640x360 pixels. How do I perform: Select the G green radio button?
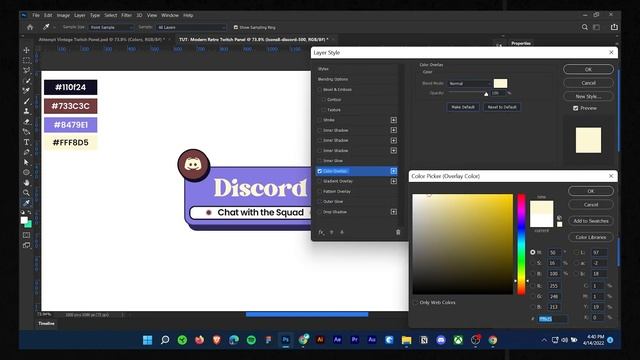click(x=533, y=296)
